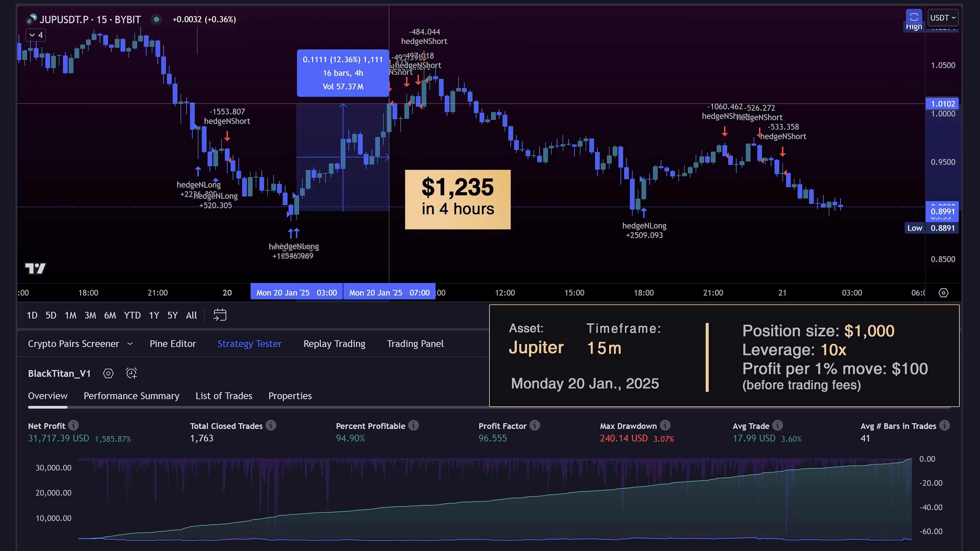This screenshot has width=980, height=551.
Task: Switch to the Performance Summary tab
Action: coord(131,396)
